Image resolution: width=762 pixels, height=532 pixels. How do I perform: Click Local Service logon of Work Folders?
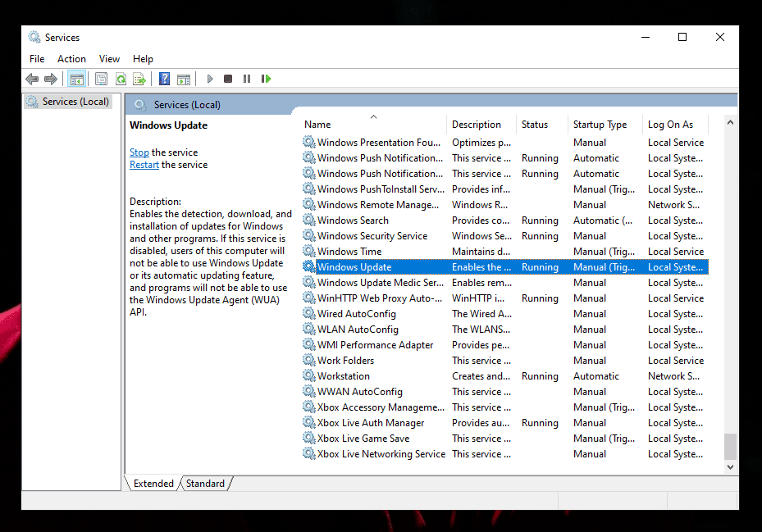click(676, 361)
